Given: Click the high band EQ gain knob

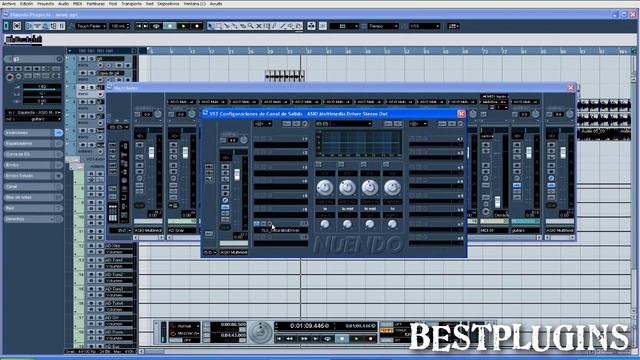Looking at the screenshot, I should (392, 187).
